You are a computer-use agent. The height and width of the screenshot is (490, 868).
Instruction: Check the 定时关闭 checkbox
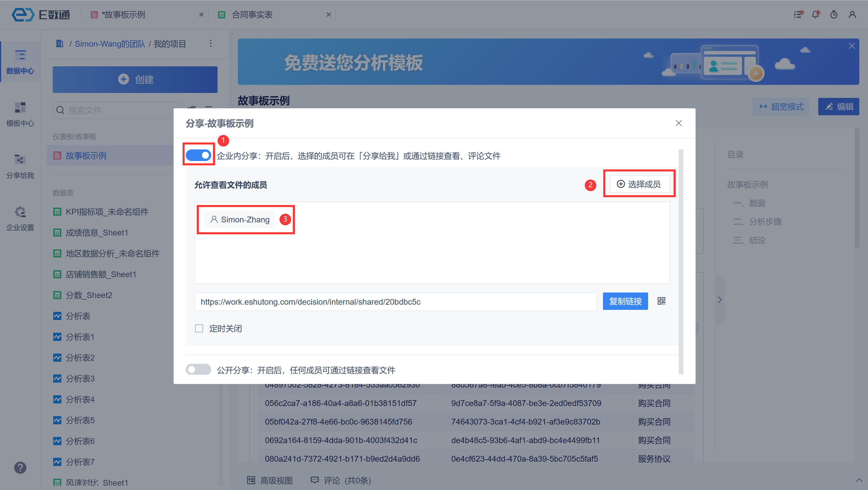pyautogui.click(x=199, y=328)
